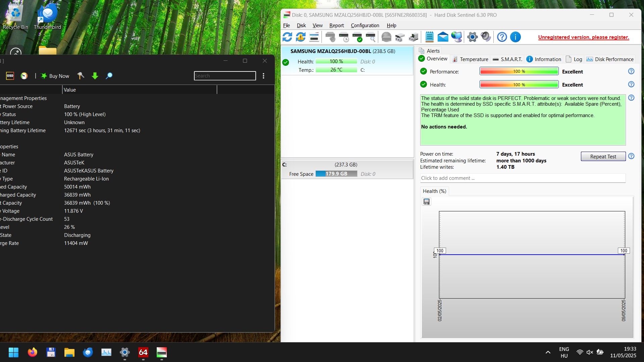Click the AIDA64 taskbar icon
Viewport: 644px width, 362px height.
click(x=143, y=352)
